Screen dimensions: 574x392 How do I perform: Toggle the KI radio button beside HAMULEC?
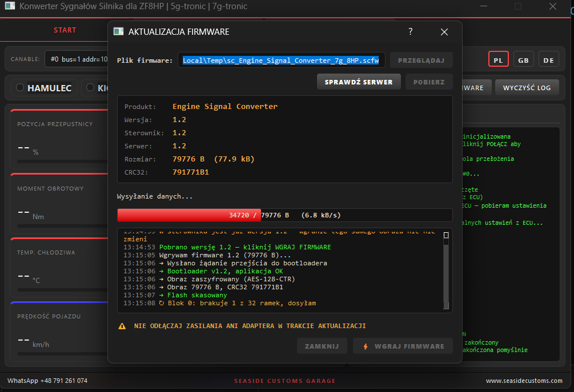pyautogui.click(x=90, y=87)
